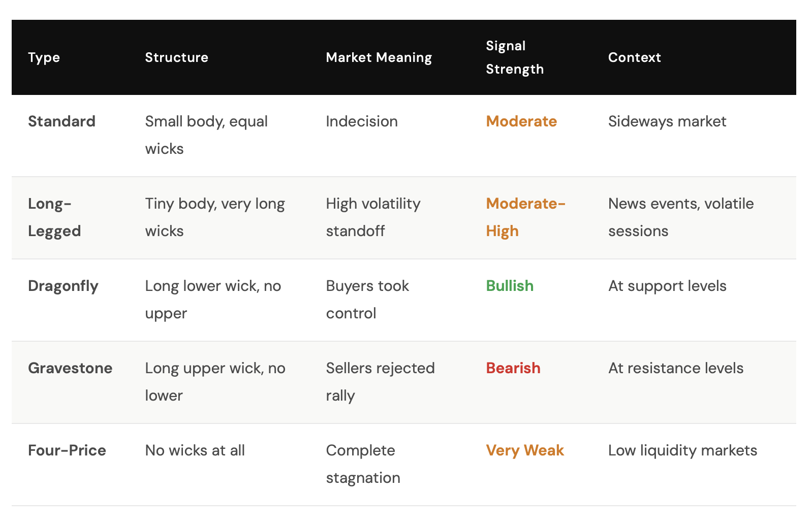This screenshot has height=524, width=812.
Task: Click the Structure column header
Action: (x=176, y=57)
